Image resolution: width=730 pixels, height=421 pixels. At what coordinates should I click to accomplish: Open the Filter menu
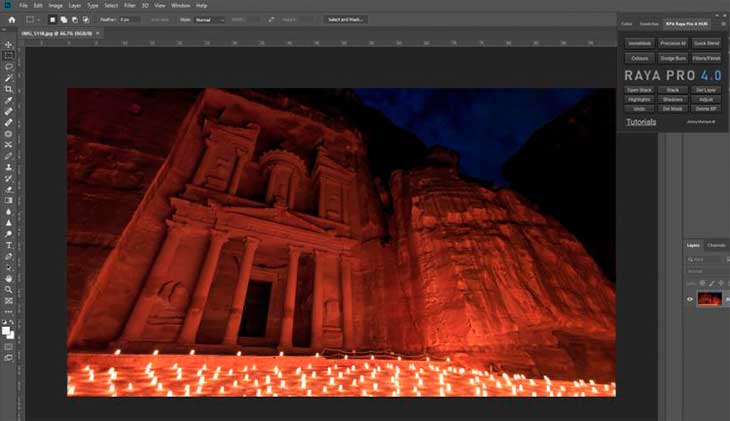click(130, 6)
